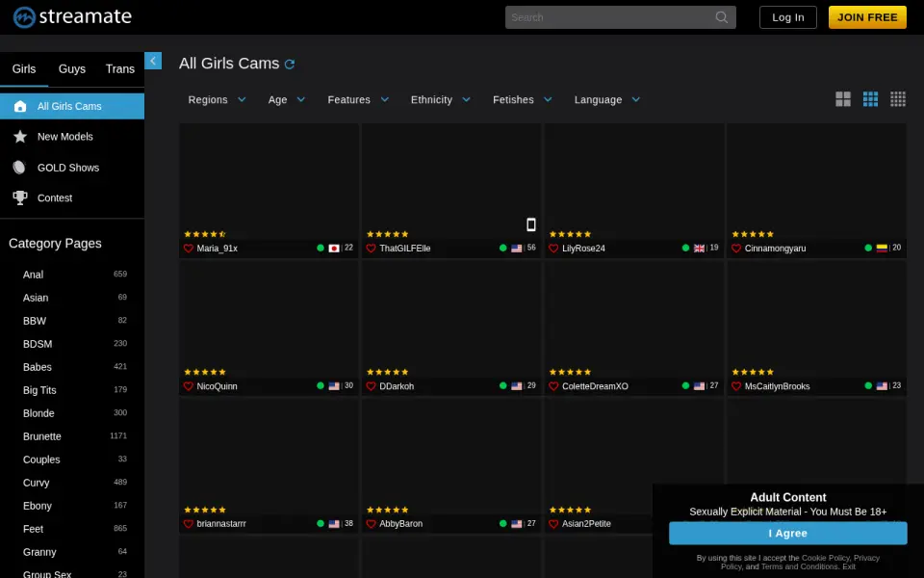
Task: Expand the Language filter dropdown
Action: click(607, 99)
